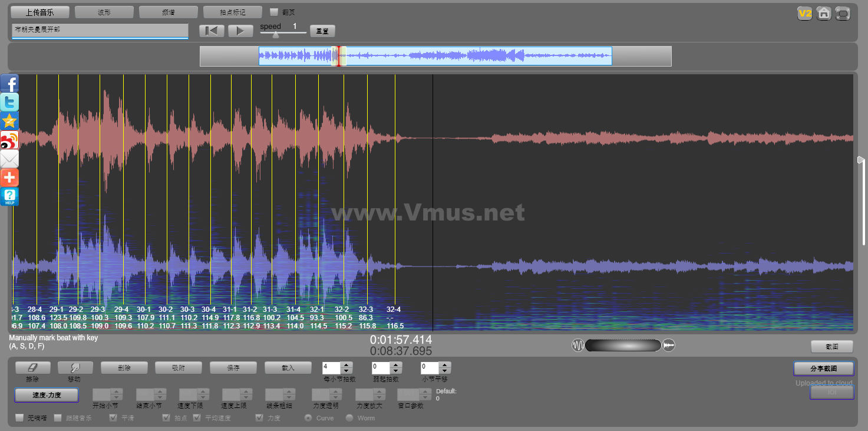Screen dimensions: 868x431
Task: Click the music title input field
Action: [x=100, y=31]
